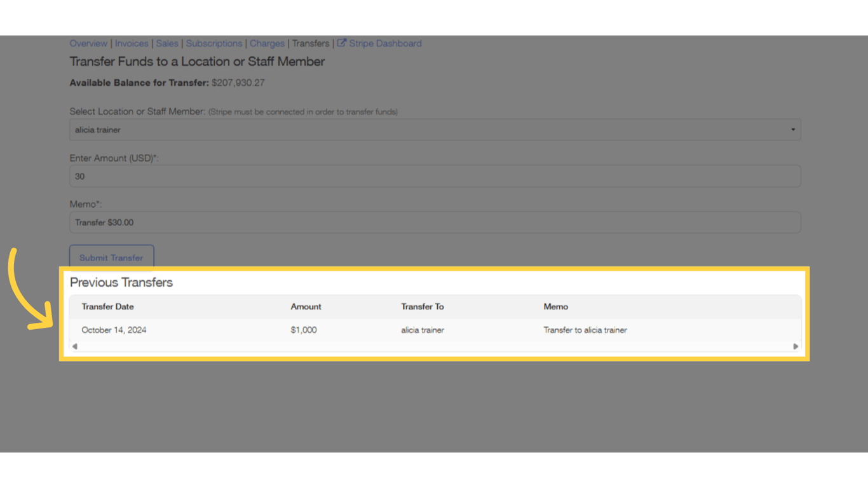
Task: Click the Submit Transfer button
Action: click(x=111, y=257)
